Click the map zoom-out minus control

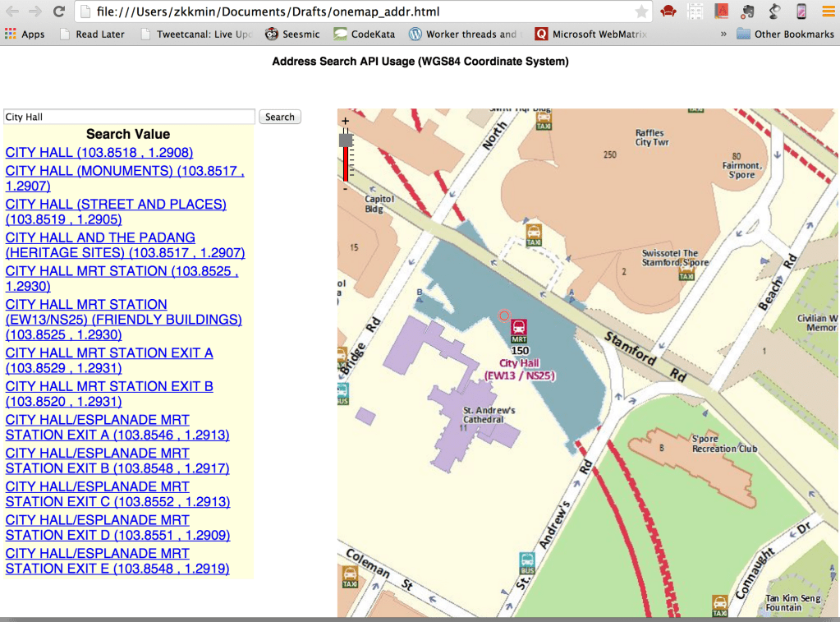345,188
